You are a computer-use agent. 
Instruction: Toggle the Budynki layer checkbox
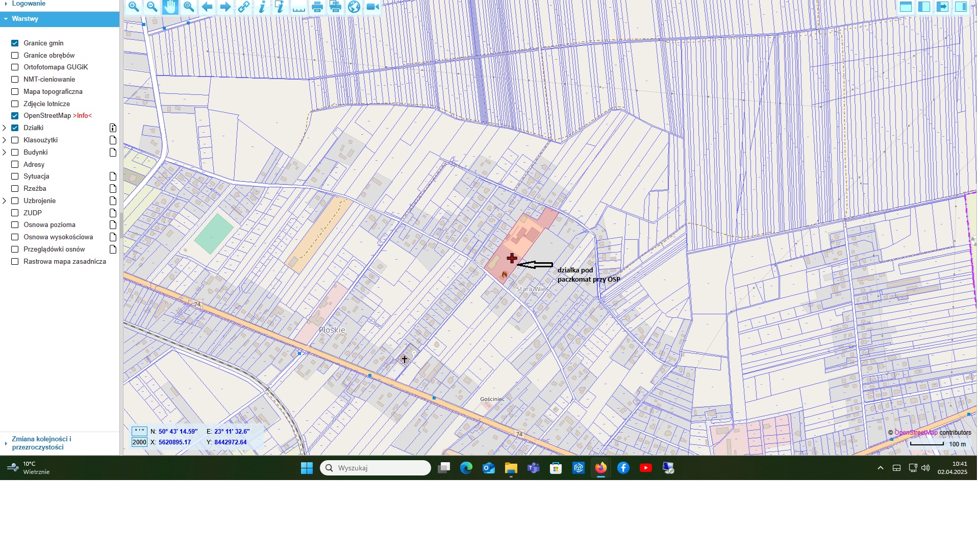15,153
